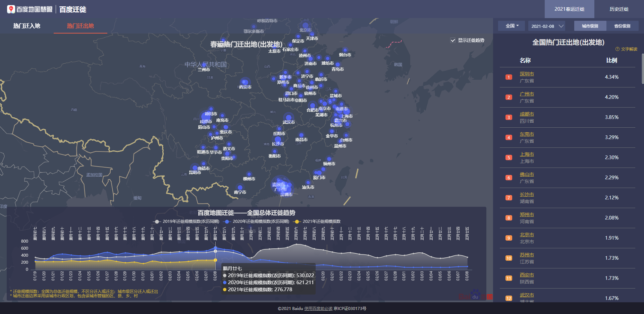The image size is (644, 314).
Task: Click rank badge 1 for 深圳市
Action: click(508, 77)
